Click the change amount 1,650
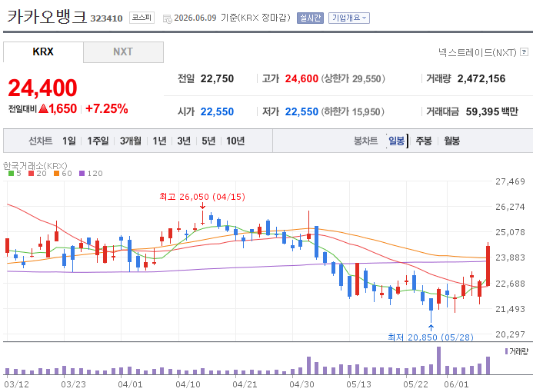This screenshot has height=392, width=533. point(63,108)
